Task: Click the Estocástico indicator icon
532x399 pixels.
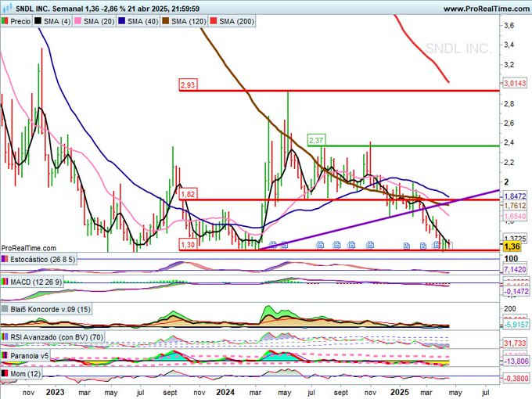Action: [5, 260]
